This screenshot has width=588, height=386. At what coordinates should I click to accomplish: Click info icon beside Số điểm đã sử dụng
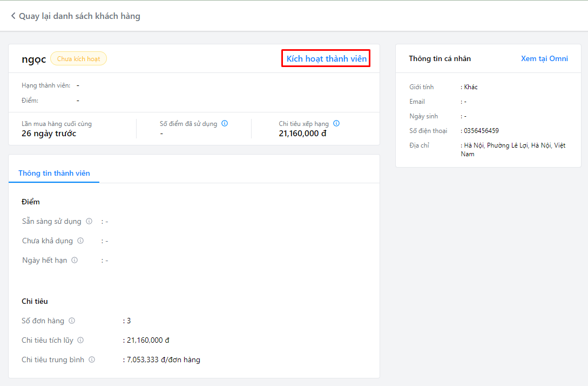[x=225, y=123]
